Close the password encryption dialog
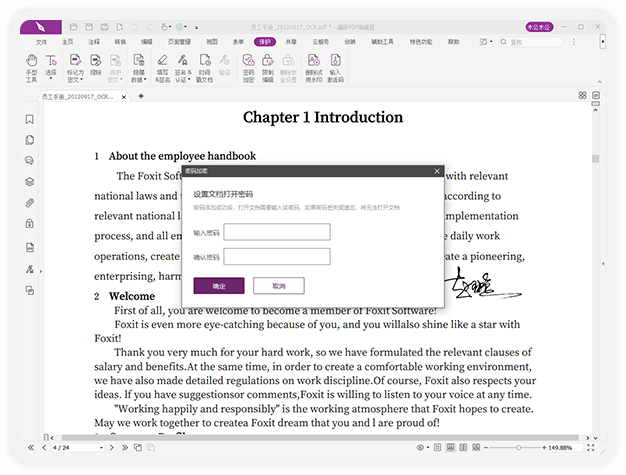This screenshot has height=475, width=626. tap(437, 171)
